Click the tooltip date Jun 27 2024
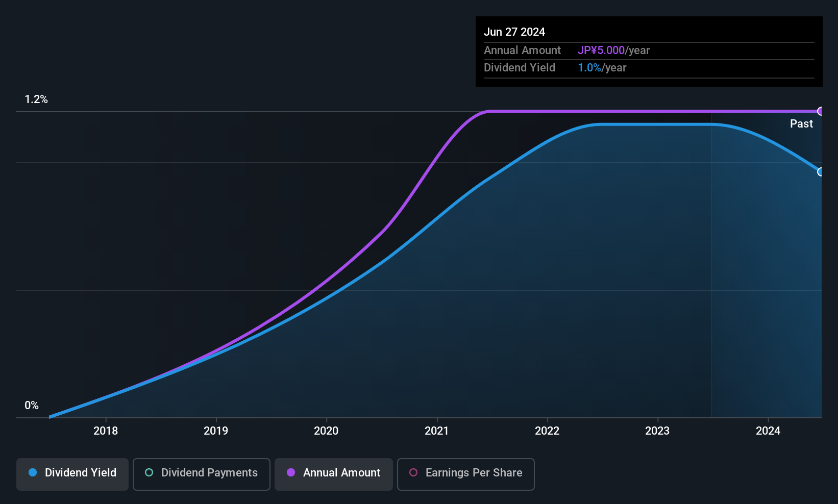This screenshot has width=838, height=504. 514,32
